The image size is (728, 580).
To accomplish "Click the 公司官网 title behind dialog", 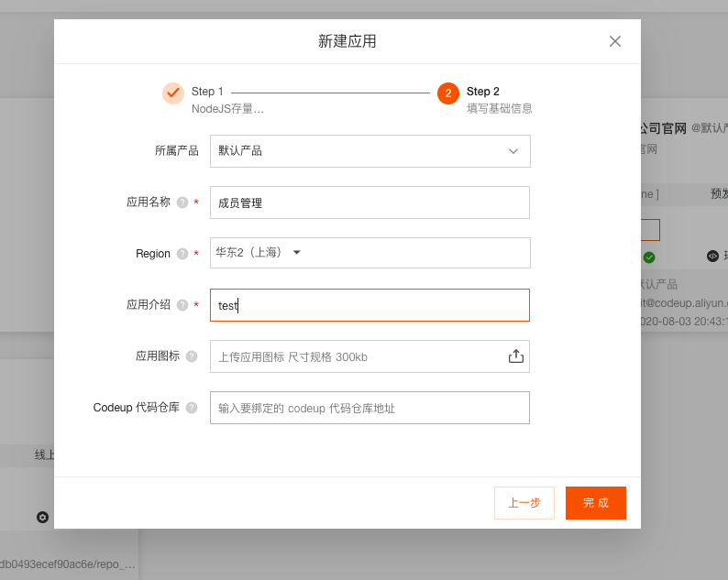I will click(664, 128).
